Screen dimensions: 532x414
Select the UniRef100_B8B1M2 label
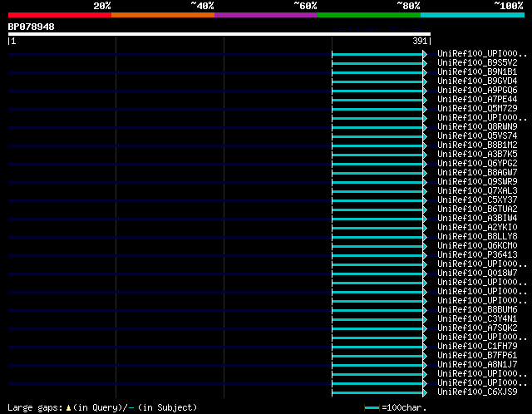coord(477,145)
